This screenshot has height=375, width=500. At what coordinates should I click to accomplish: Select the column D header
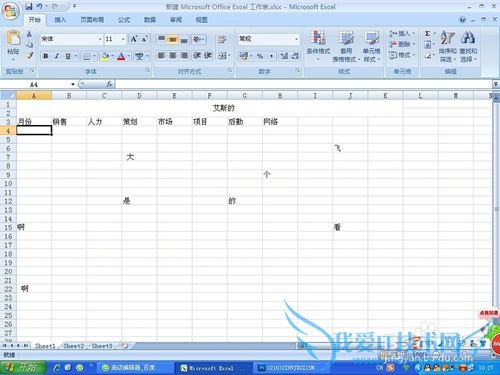(x=139, y=96)
